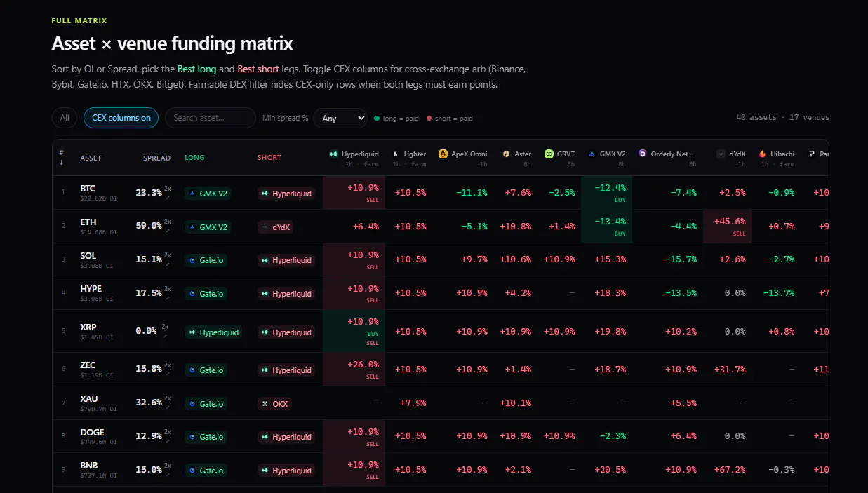The width and height of the screenshot is (868, 493).
Task: Click Gate.io icon in SOL long leg
Action: [x=192, y=260]
